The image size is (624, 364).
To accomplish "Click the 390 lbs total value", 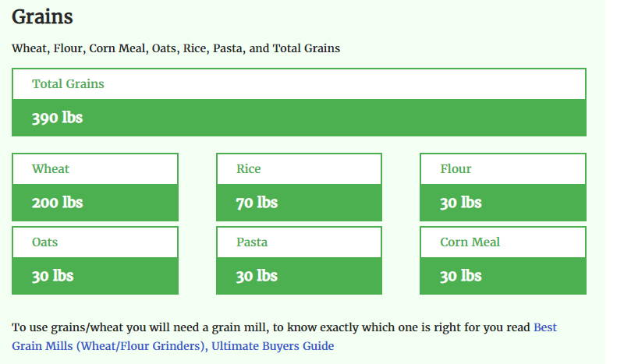I will (57, 118).
